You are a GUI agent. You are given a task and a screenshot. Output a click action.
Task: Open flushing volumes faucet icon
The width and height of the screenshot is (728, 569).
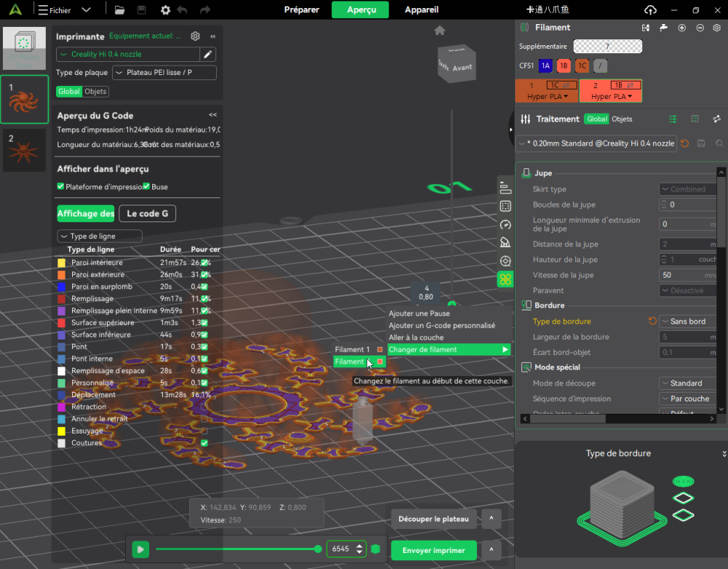pos(663,28)
